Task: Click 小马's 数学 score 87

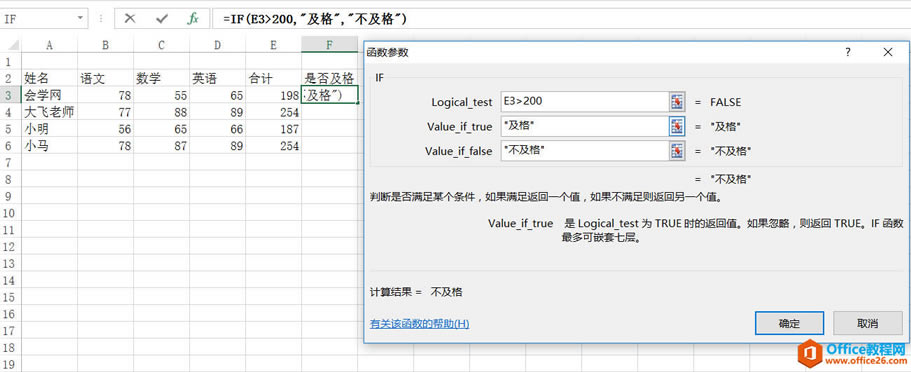Action: tap(161, 145)
